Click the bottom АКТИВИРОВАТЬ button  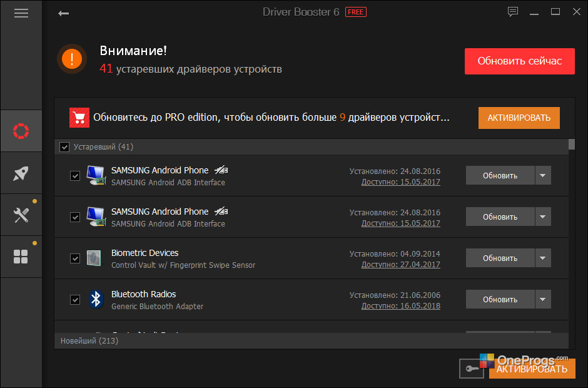click(x=532, y=369)
